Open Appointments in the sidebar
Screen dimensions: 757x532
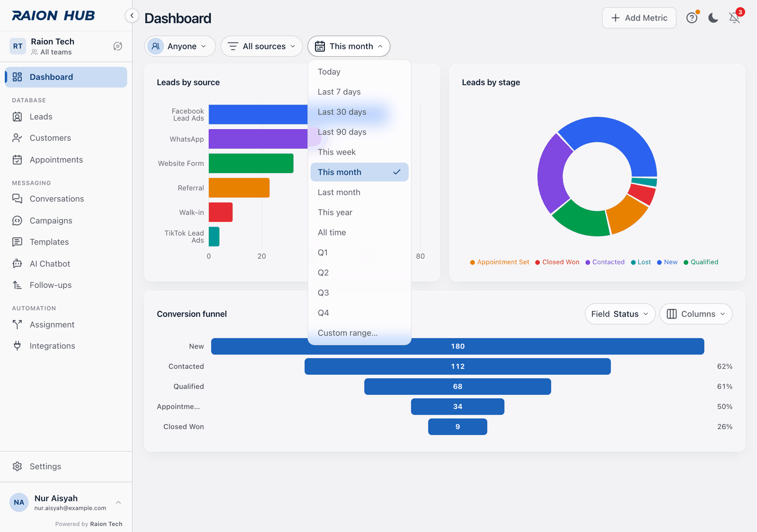[x=66, y=160]
